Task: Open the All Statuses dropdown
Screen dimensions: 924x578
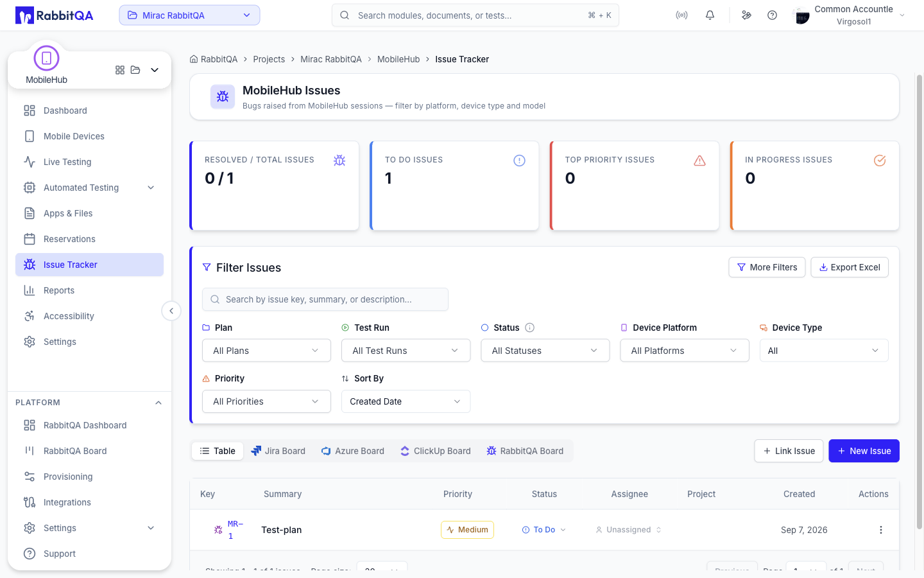Action: [x=545, y=351]
